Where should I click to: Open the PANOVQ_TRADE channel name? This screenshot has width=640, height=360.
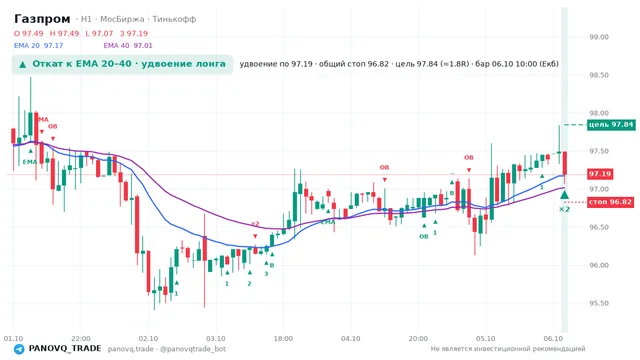(65, 349)
